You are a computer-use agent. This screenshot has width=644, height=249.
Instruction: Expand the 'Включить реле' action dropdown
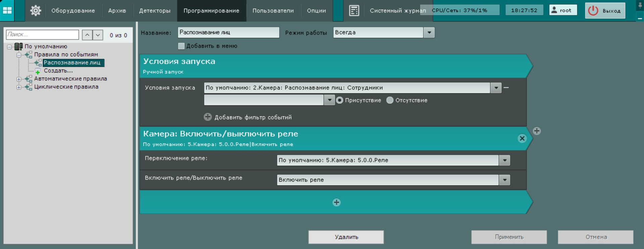pos(504,180)
